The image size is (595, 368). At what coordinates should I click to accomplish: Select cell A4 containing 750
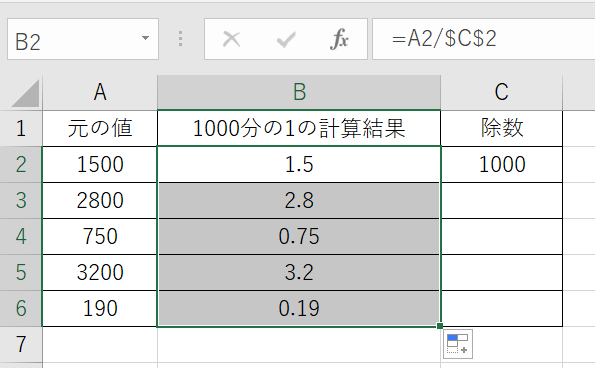[x=100, y=236]
